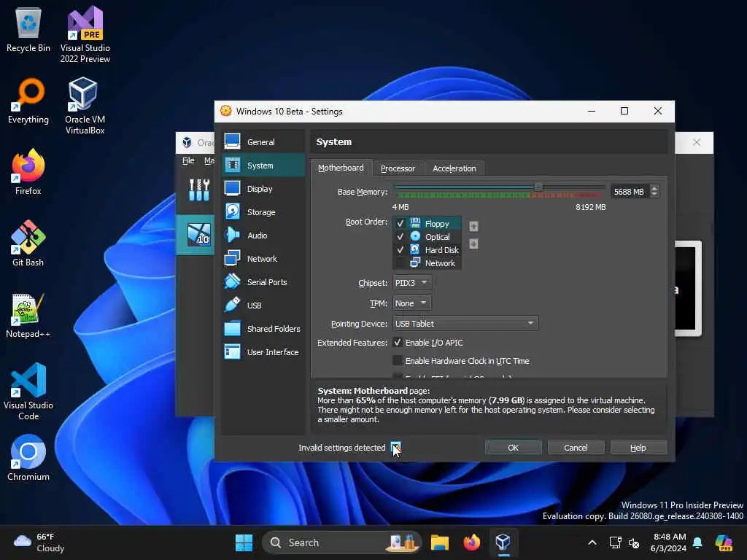Open the USB settings category
747x560 pixels.
click(x=263, y=306)
